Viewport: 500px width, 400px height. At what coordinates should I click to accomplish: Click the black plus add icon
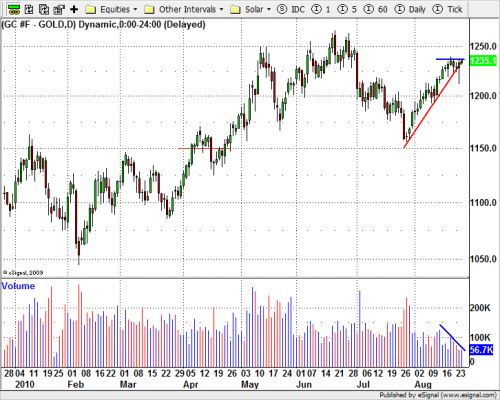(x=74, y=9)
